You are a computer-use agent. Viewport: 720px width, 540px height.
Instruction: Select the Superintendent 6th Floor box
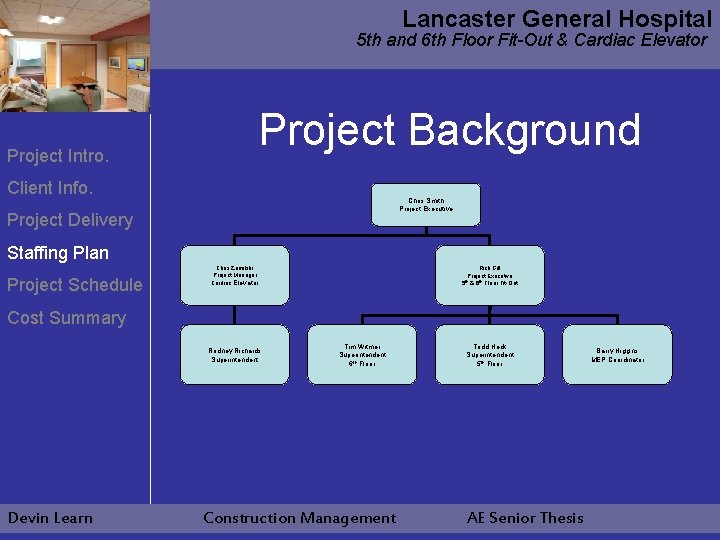click(x=362, y=354)
